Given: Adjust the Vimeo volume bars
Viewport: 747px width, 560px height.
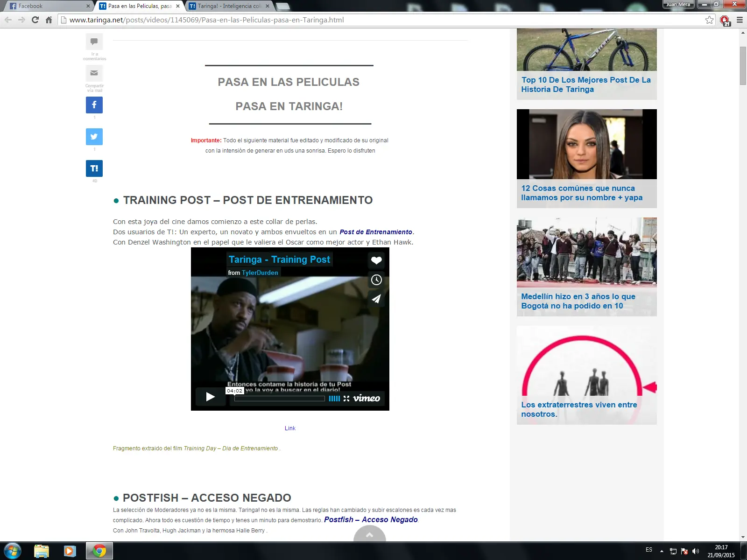Looking at the screenshot, I should (x=334, y=399).
